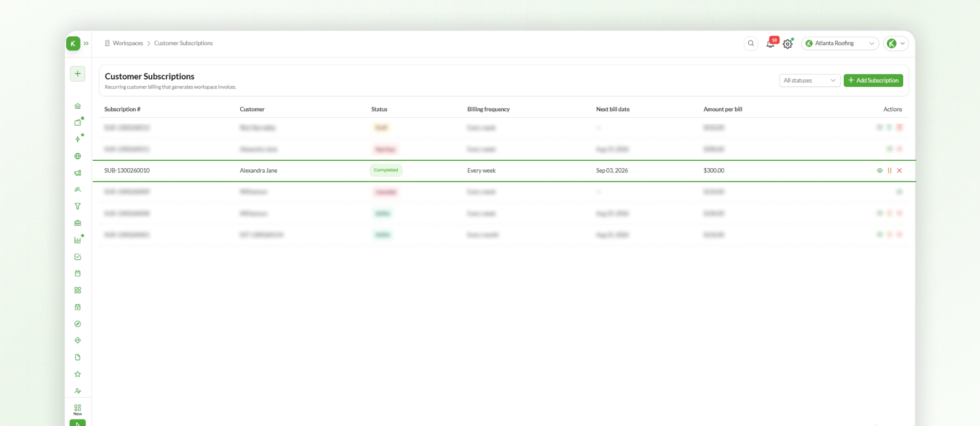980x426 pixels.
Task: Open the notifications bell icon
Action: [x=770, y=44]
